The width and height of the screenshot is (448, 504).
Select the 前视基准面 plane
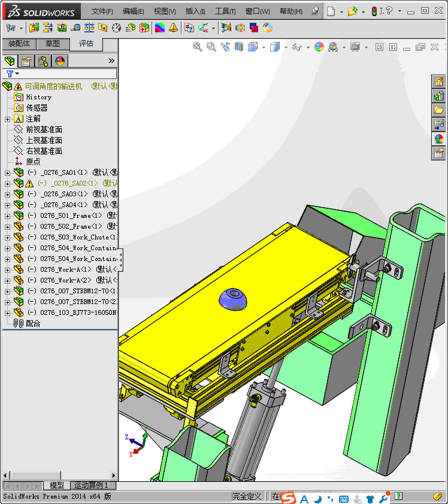(44, 130)
